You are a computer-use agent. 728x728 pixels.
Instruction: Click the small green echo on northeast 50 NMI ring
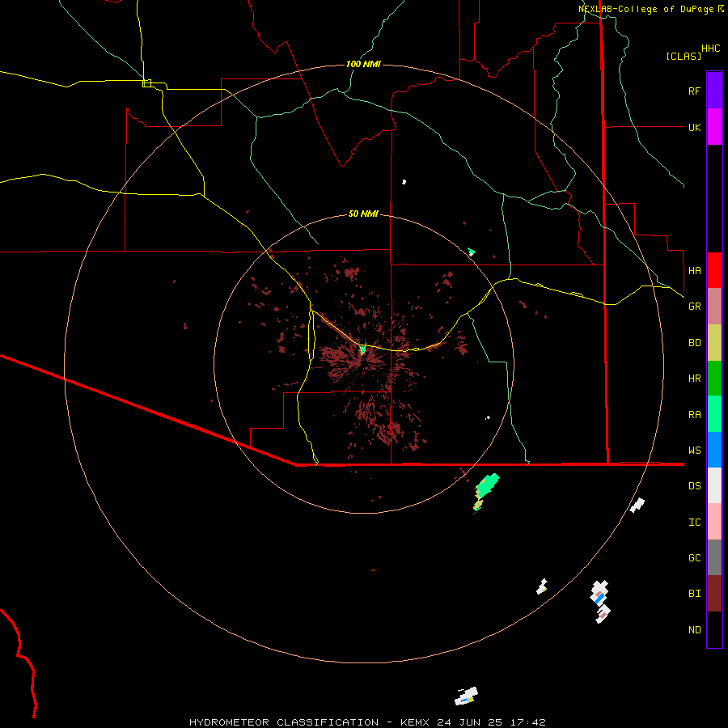472,252
